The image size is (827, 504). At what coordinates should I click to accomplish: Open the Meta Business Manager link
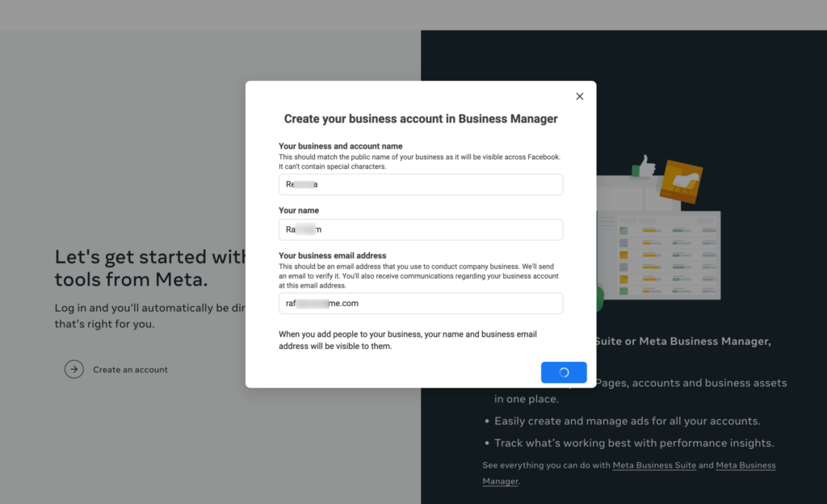click(628, 472)
